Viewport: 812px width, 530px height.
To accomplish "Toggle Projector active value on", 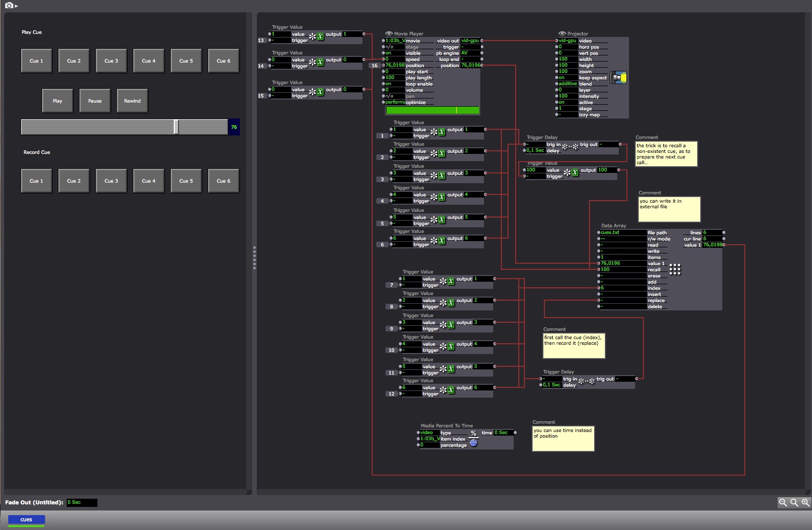I will click(567, 102).
